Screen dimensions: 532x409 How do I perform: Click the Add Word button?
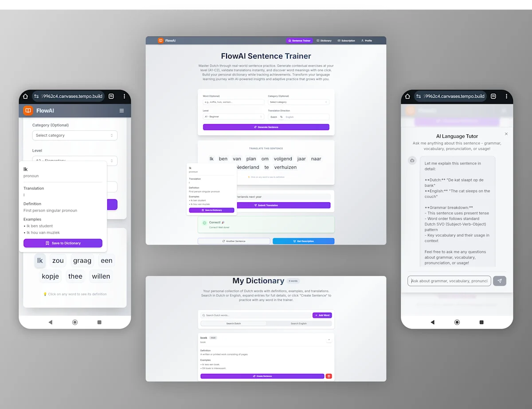tap(322, 315)
